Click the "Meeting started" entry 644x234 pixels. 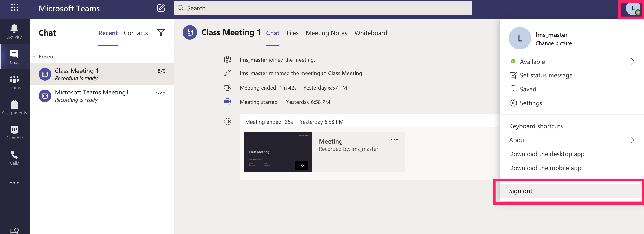click(259, 102)
